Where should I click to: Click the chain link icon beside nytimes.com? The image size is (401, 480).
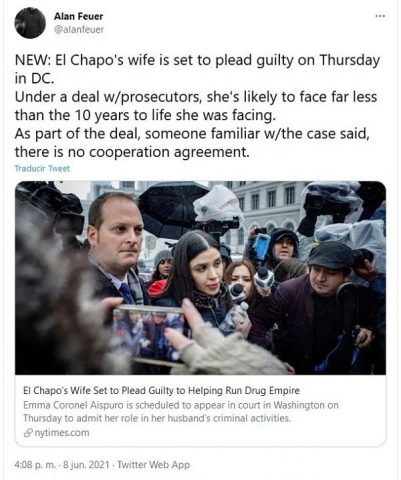[x=28, y=433]
